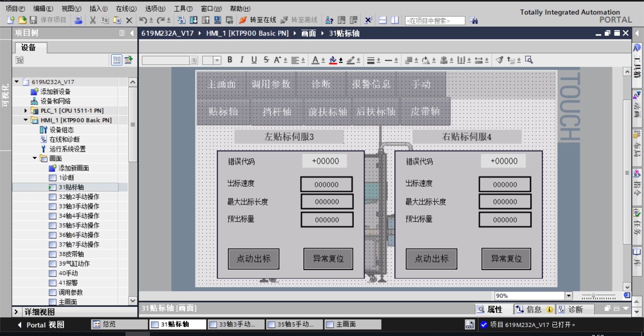Viewport: 644px width, 336px height.
Task: Toggle bold text formatting
Action: pyautogui.click(x=230, y=60)
